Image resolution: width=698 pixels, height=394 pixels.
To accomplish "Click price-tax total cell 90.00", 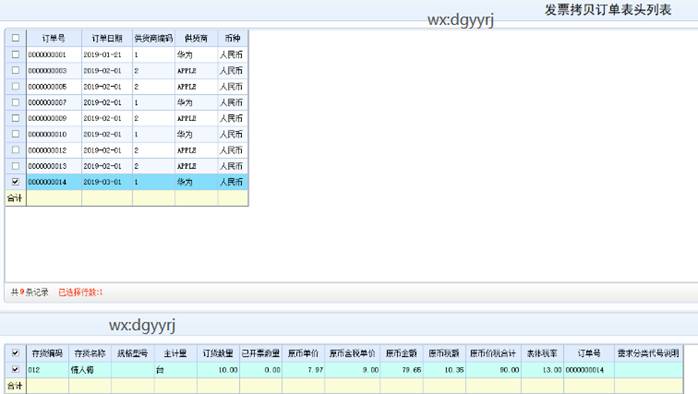I will [x=493, y=370].
